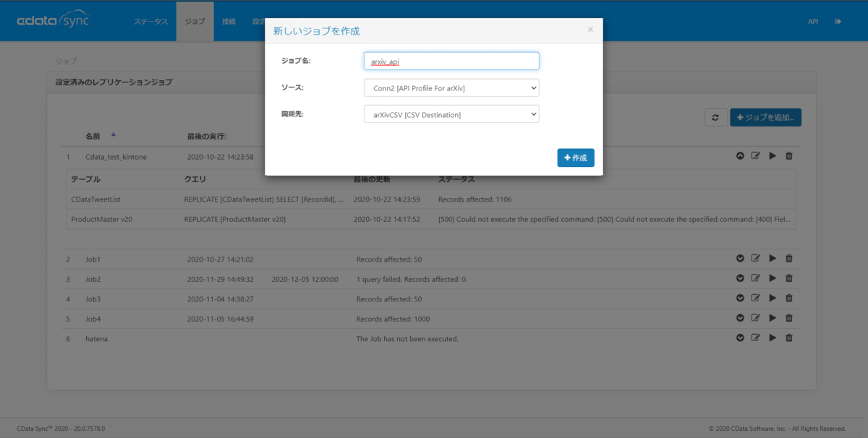Viewport: 868px width, 438px height.
Task: Edit Job1 with pencil icon
Action: tap(756, 258)
